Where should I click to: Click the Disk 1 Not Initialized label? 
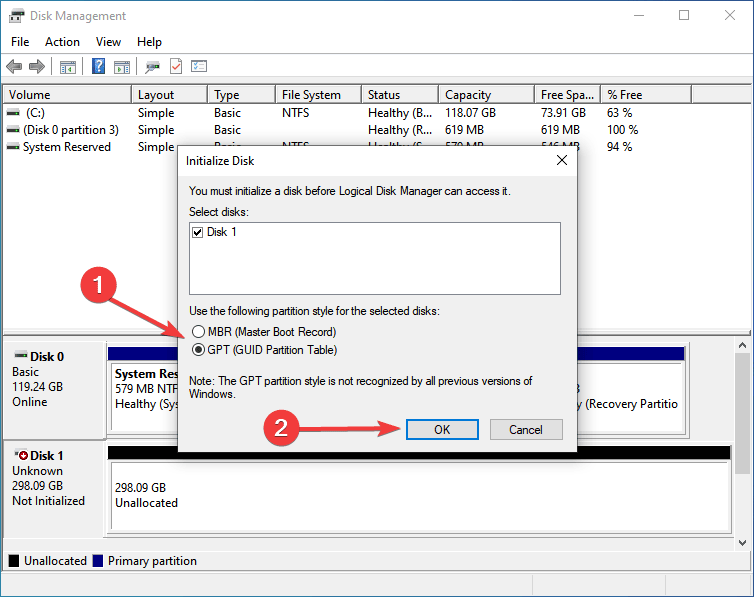49,501
